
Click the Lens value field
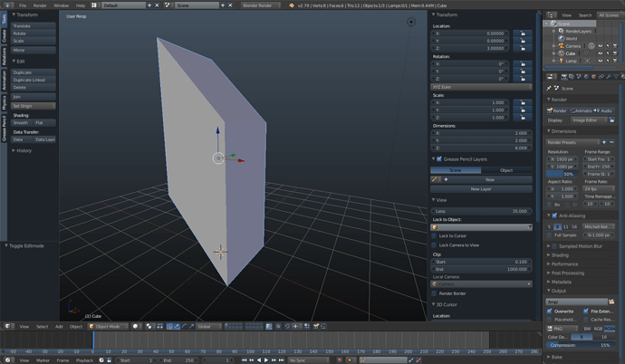[481, 211]
